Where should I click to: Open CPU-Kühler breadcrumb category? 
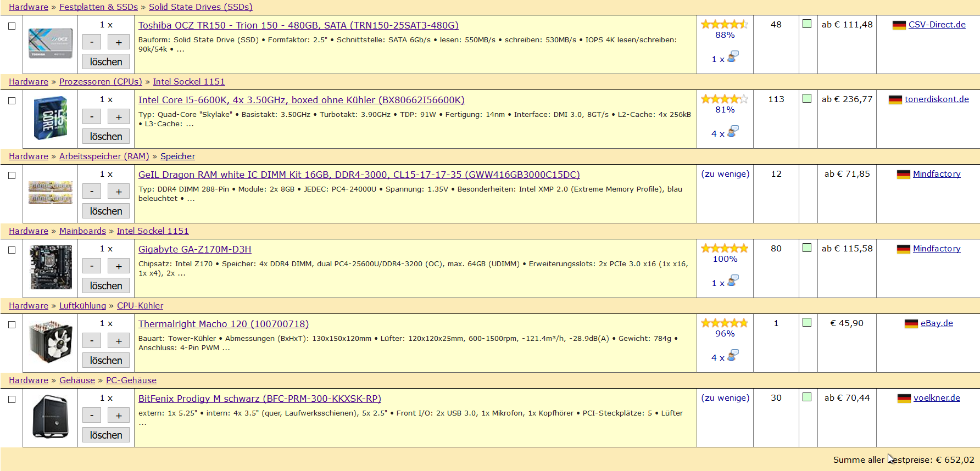pyautogui.click(x=140, y=306)
